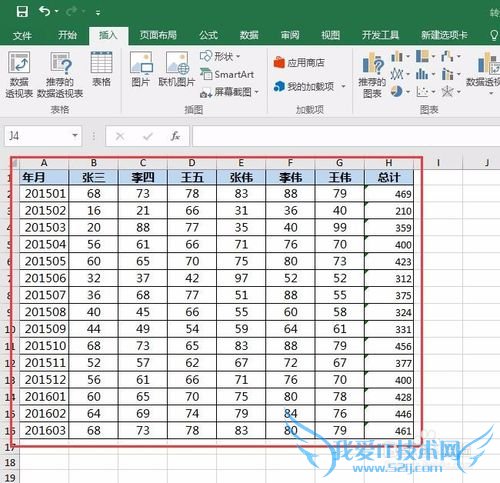Click the Undo arrow icon

[44, 11]
